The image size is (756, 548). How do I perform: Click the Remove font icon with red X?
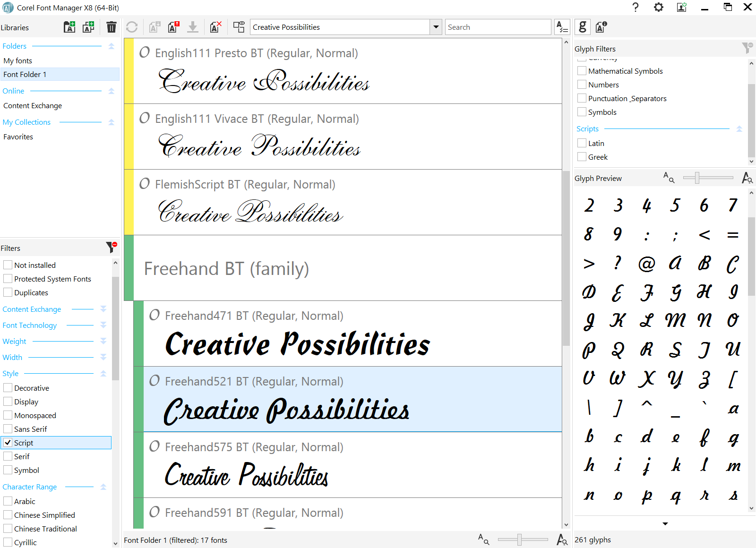click(x=215, y=27)
